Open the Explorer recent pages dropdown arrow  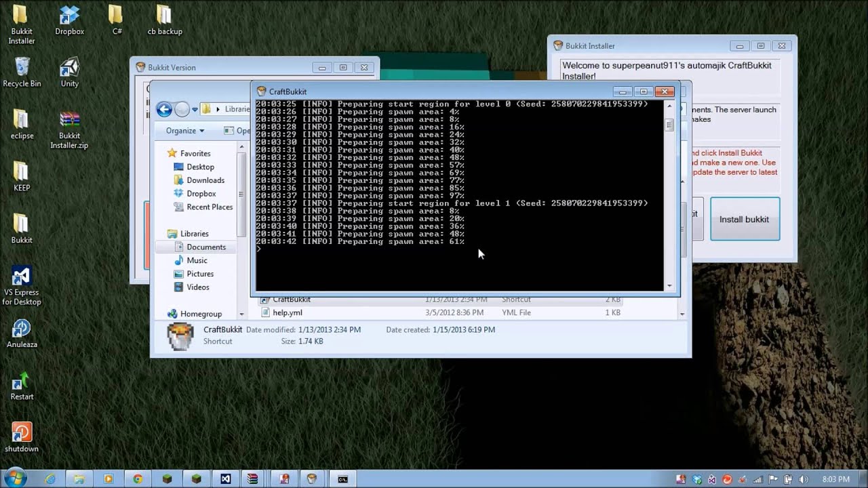pyautogui.click(x=195, y=109)
